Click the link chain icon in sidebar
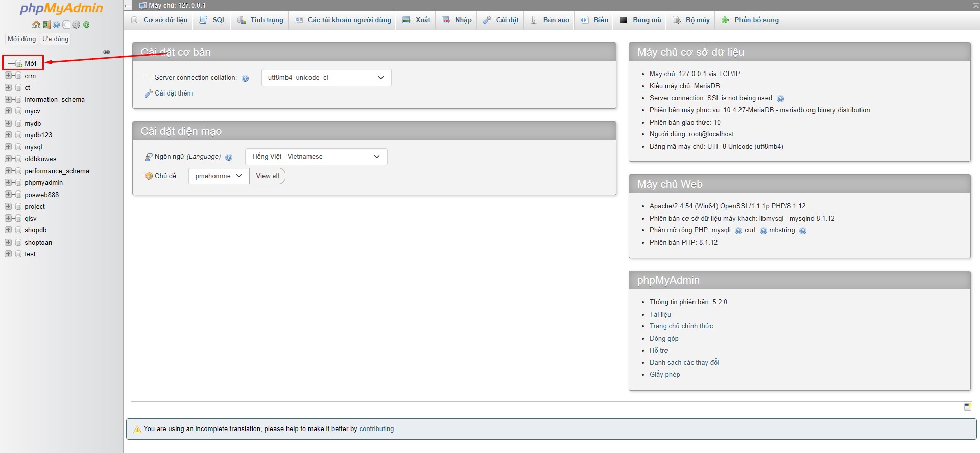Image resolution: width=980 pixels, height=453 pixels. tap(107, 52)
